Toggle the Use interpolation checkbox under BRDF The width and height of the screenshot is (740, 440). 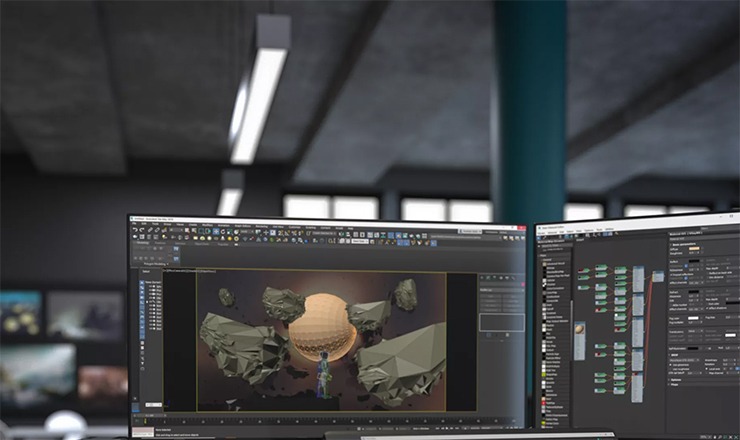pos(670,365)
